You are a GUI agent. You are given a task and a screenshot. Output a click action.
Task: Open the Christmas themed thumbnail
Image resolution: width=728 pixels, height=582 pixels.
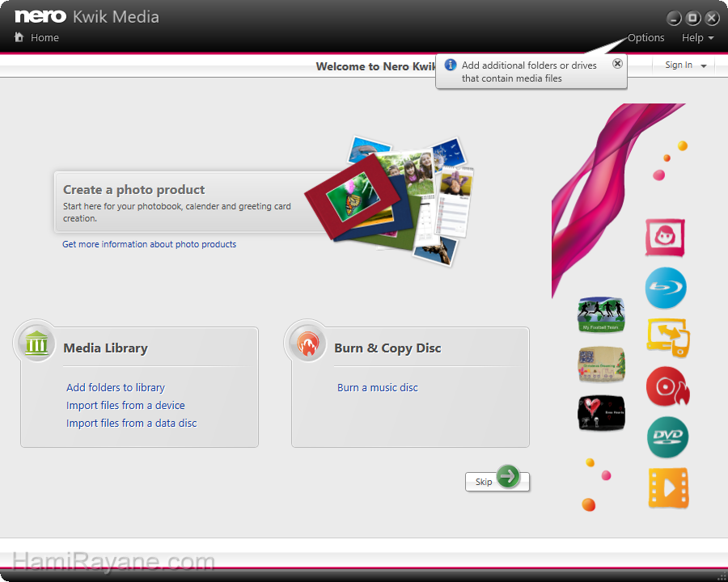pos(601,365)
